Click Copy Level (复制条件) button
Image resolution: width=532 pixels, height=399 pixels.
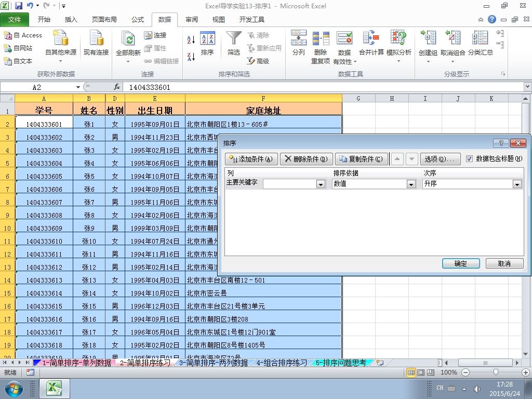[362, 159]
